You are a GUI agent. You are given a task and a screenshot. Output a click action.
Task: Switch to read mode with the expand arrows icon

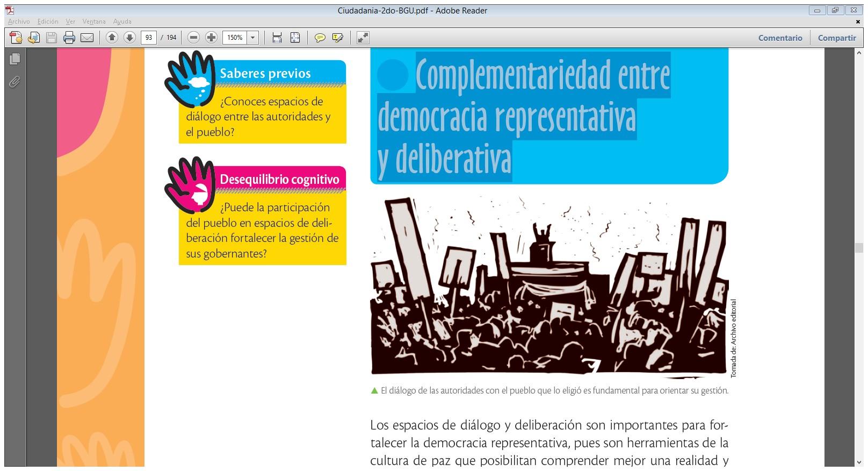click(363, 38)
